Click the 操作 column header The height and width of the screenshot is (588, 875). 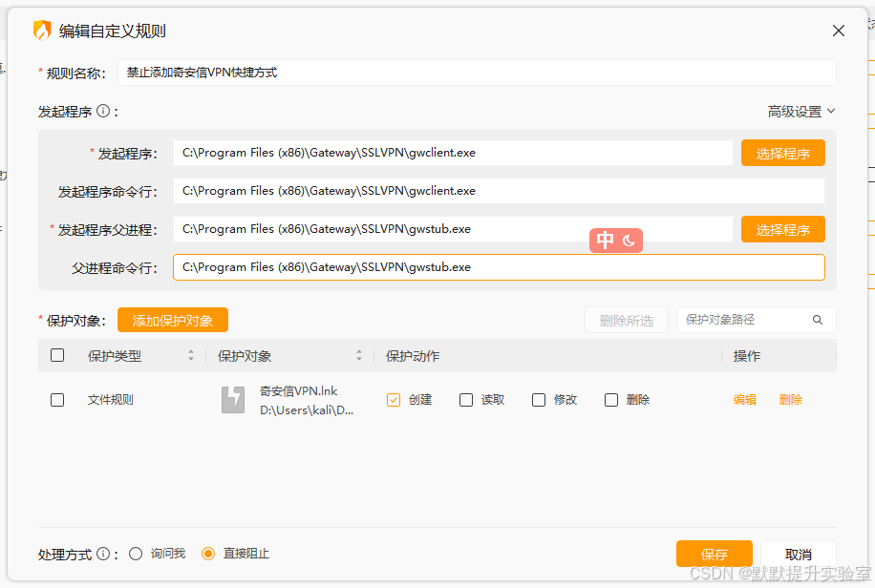click(747, 356)
